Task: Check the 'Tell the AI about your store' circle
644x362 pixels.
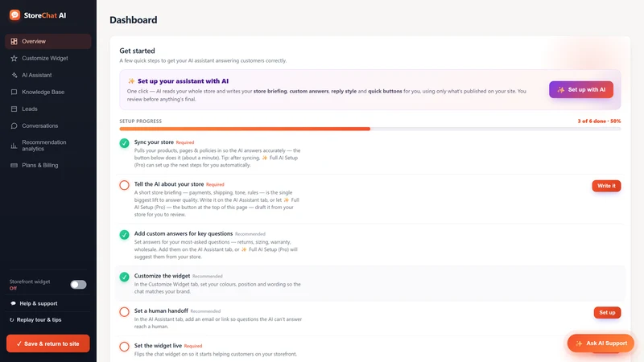Action: [x=125, y=185]
